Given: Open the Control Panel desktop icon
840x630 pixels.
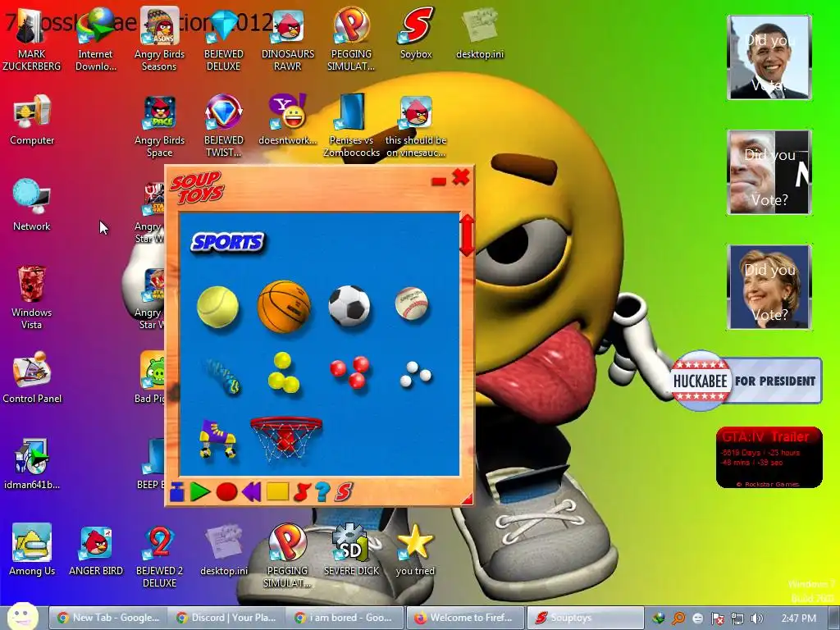Looking at the screenshot, I should (32, 377).
